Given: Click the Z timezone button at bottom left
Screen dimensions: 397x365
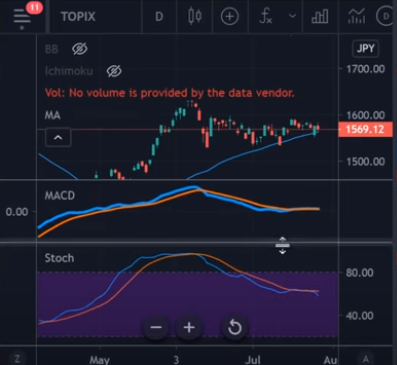Looking at the screenshot, I should (17, 359).
